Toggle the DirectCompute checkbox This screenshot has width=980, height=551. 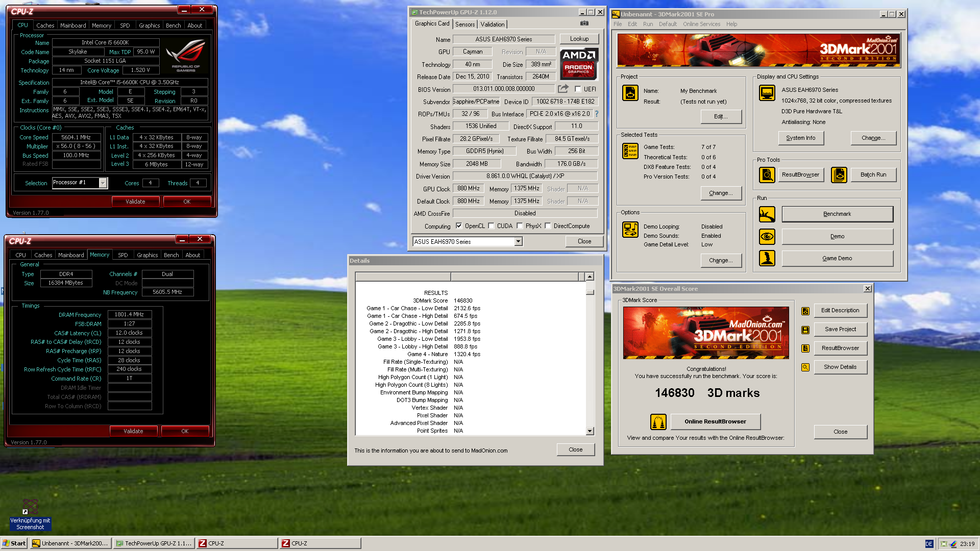point(548,226)
